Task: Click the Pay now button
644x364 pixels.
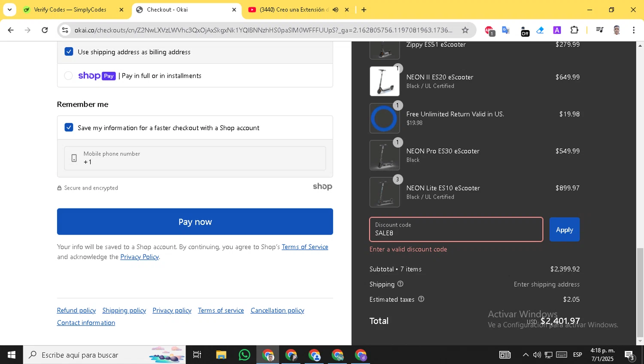Action: pyautogui.click(x=195, y=222)
